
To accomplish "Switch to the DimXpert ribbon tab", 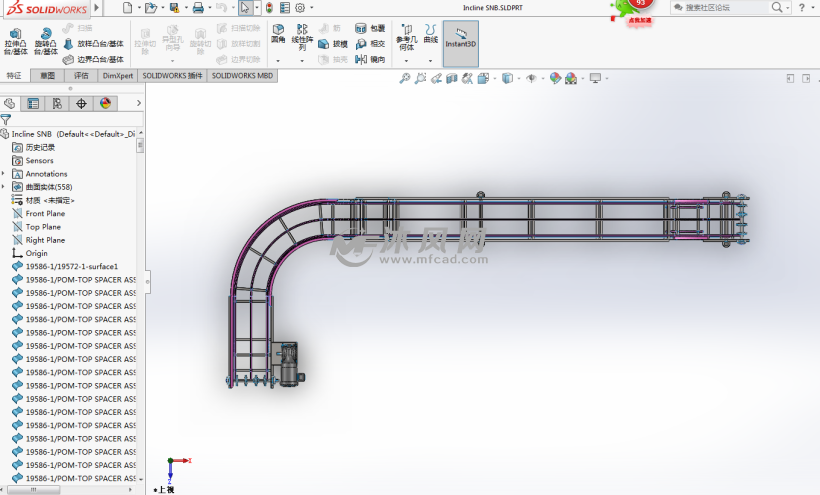I will coord(118,76).
